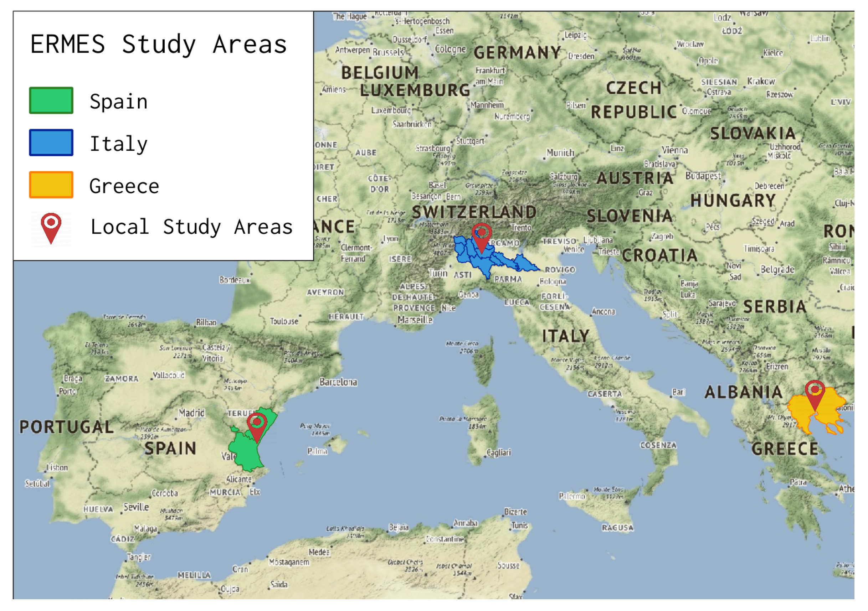Image resolution: width=868 pixels, height=611 pixels.
Task: Click the orange Greece legend swatch
Action: click(x=51, y=185)
